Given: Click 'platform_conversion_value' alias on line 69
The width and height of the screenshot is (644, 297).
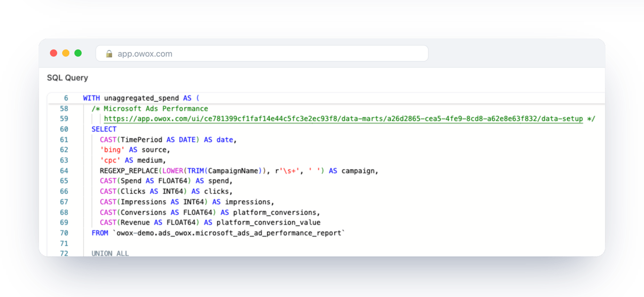Looking at the screenshot, I should pos(268,223).
